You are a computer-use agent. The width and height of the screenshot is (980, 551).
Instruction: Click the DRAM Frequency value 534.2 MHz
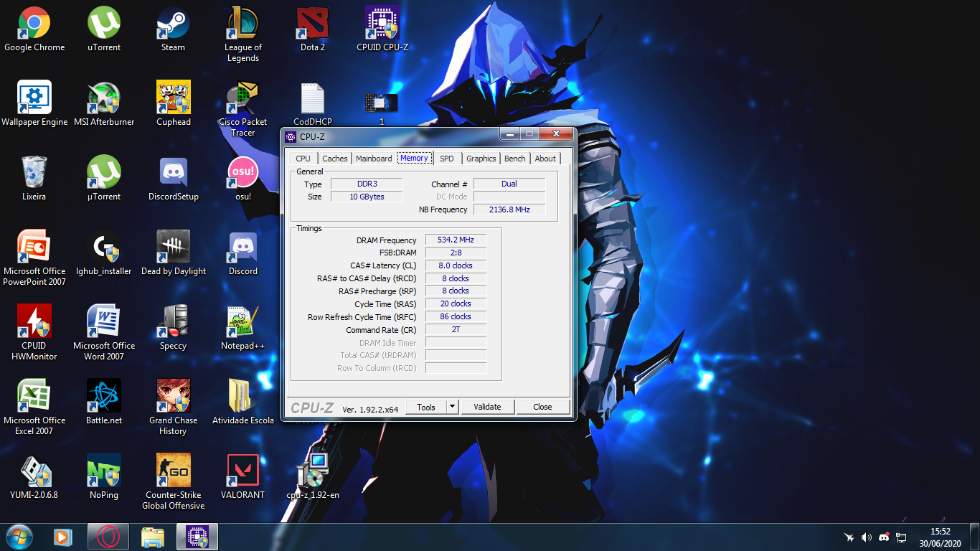click(456, 240)
